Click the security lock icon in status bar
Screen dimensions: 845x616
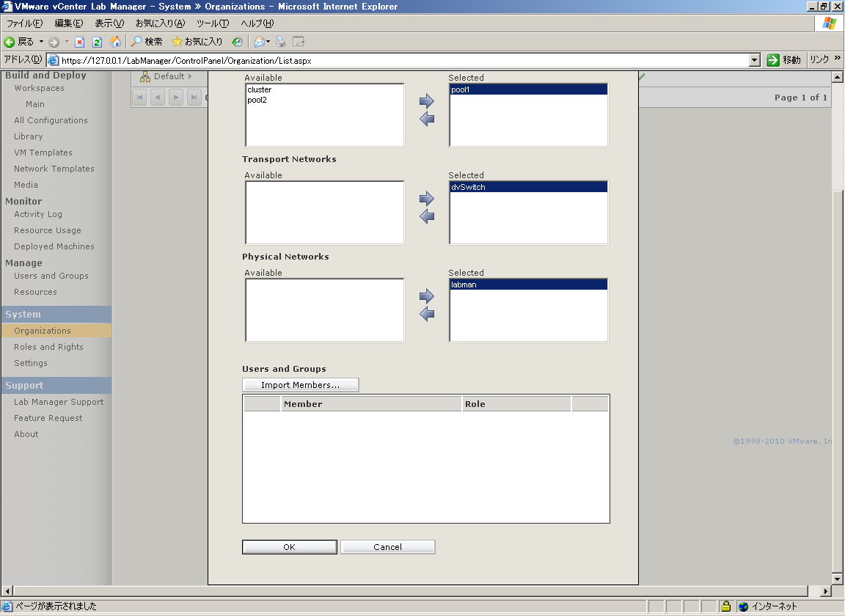[726, 606]
